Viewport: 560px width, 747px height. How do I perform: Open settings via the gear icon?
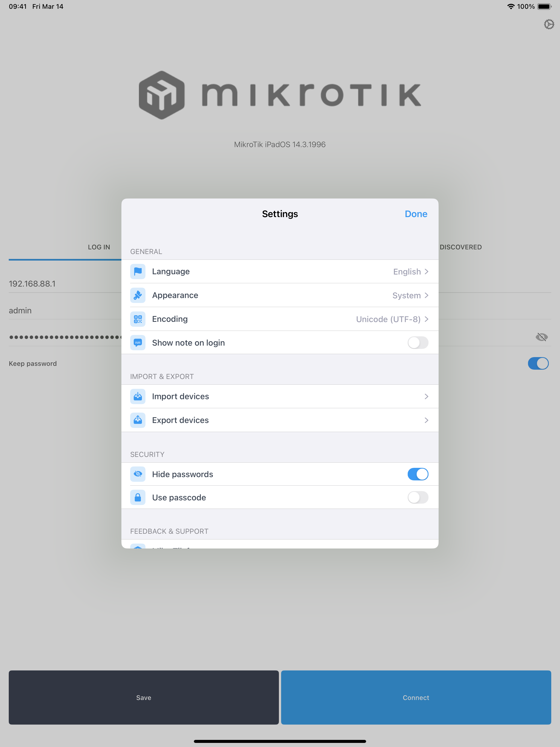pos(549,24)
